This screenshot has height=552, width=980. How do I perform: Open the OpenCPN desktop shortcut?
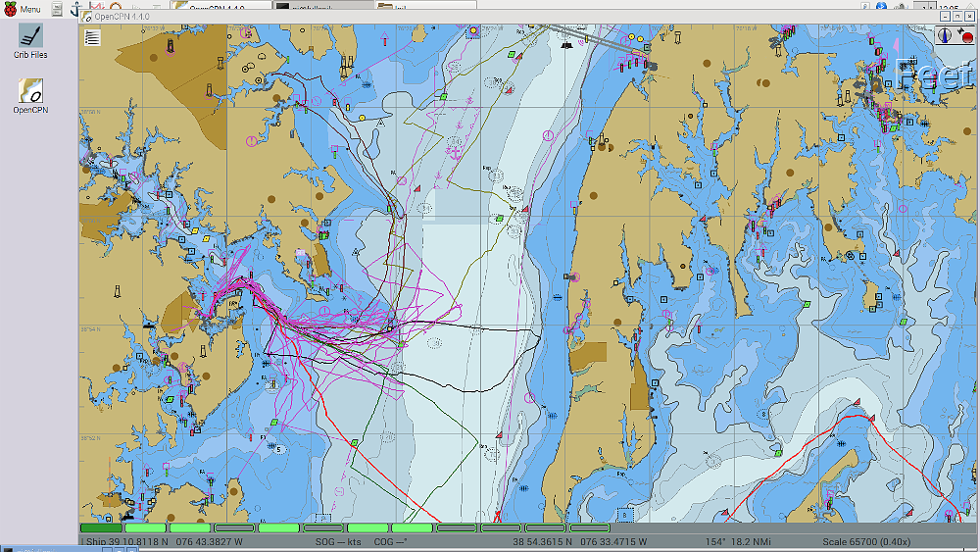30,97
